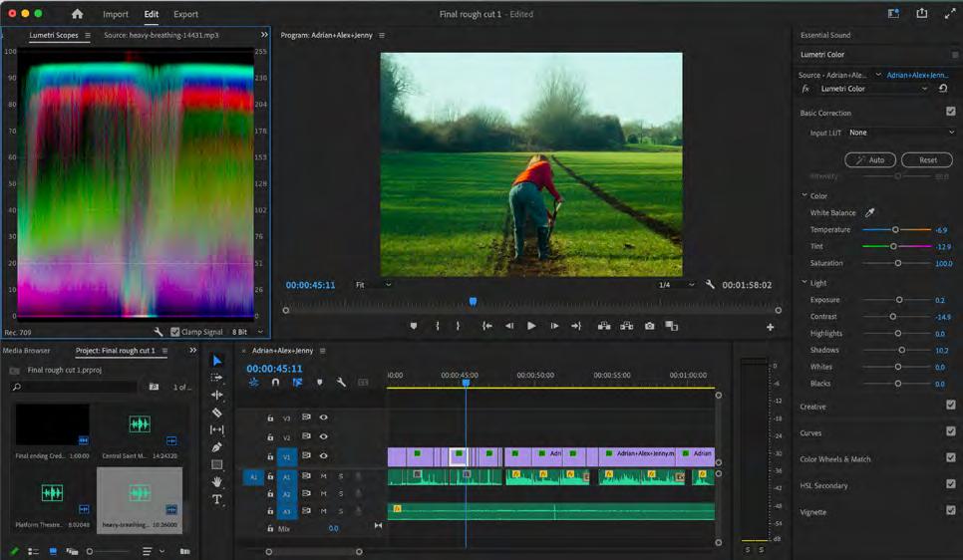Toggle lock on track V2
963x560 pixels.
[x=270, y=437]
